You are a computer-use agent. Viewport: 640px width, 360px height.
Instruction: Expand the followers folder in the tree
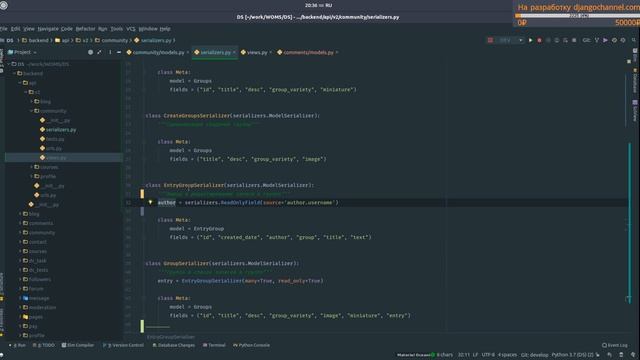click(20, 279)
